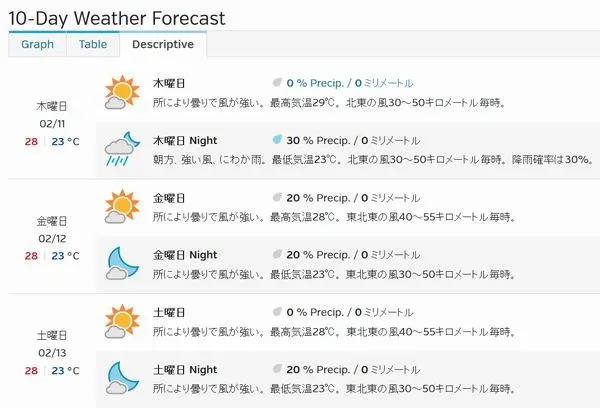Select the Descriptive tab
The height and width of the screenshot is (408, 600).
[163, 44]
